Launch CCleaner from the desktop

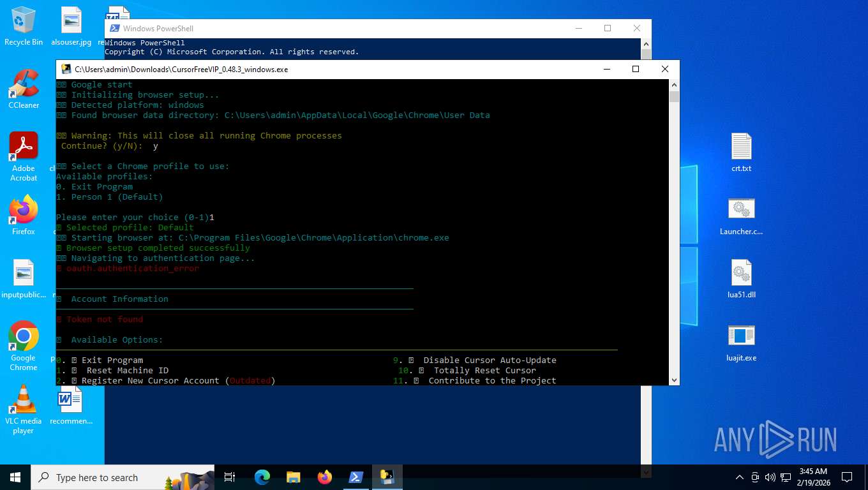24,88
